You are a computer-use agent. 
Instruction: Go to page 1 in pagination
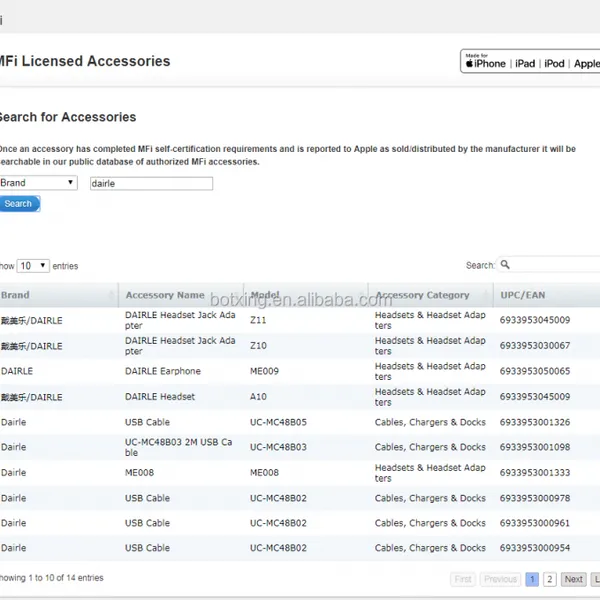[x=532, y=579]
